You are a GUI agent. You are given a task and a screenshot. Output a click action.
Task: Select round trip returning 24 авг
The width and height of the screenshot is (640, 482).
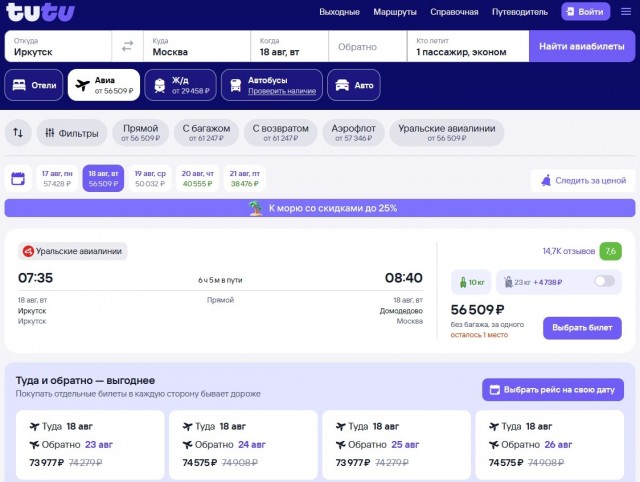243,444
